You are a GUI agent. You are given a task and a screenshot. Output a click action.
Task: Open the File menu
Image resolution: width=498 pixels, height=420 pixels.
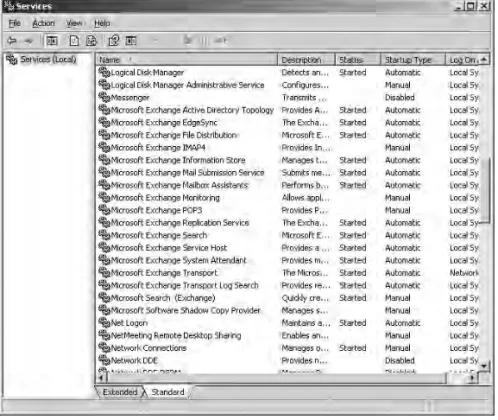14,23
